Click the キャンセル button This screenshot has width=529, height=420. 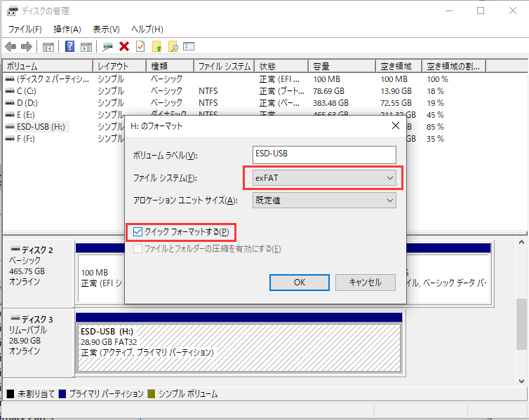click(366, 282)
